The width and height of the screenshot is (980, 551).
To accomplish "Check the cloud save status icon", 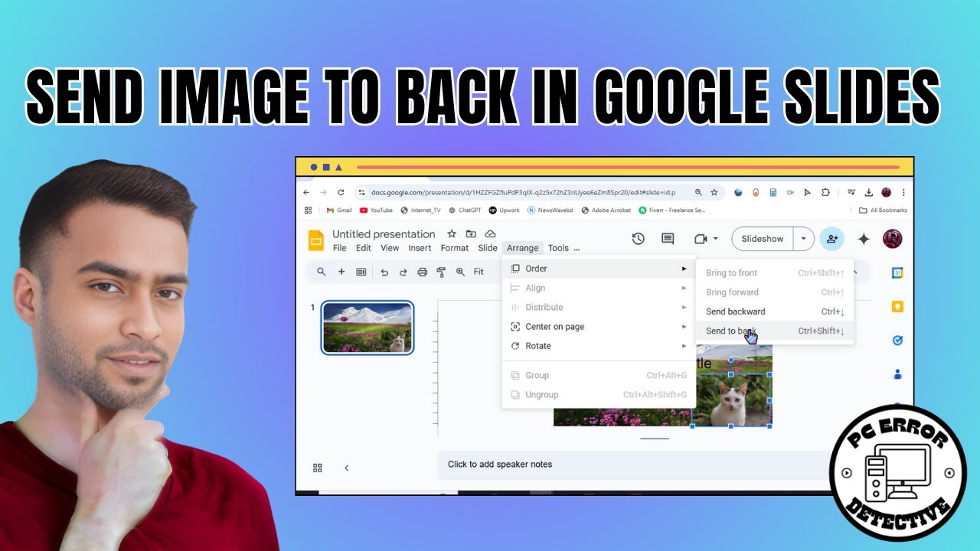I will (491, 234).
